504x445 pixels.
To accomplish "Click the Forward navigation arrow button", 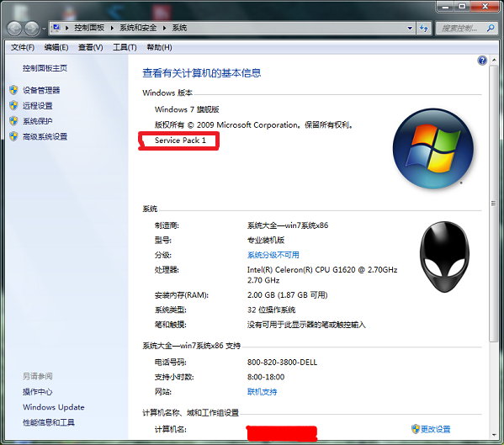I will point(31,29).
